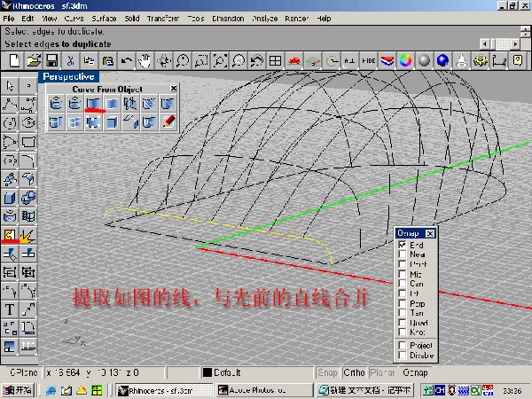Click the Perspective viewport title
This screenshot has width=532, height=399.
click(68, 76)
